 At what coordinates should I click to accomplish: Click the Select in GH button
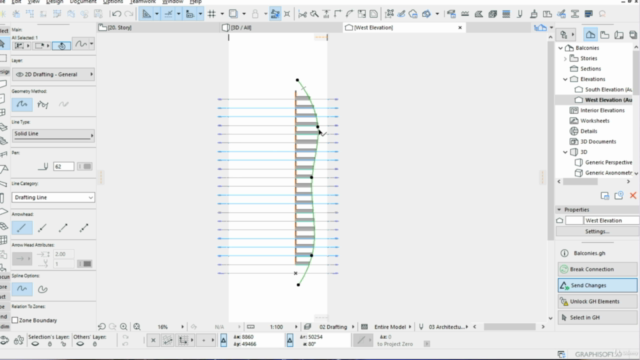[597, 318]
